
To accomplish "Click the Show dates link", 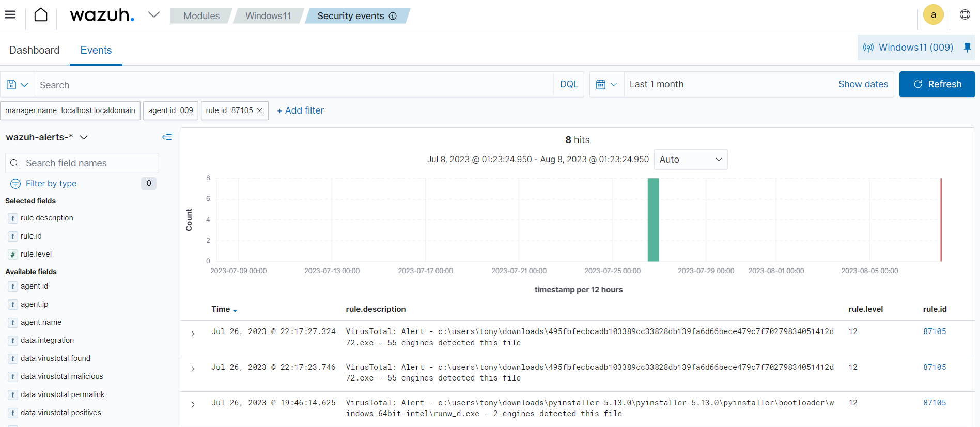I will [x=863, y=84].
